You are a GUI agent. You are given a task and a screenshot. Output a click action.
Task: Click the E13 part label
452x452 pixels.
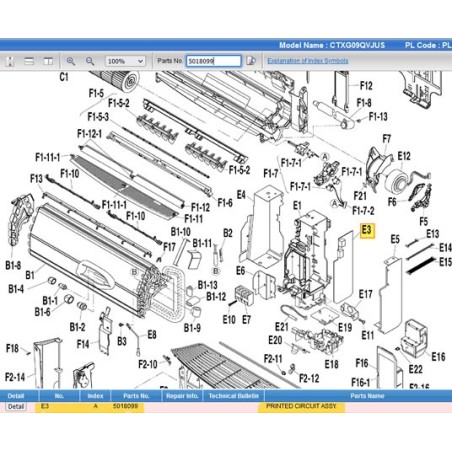click(x=433, y=234)
